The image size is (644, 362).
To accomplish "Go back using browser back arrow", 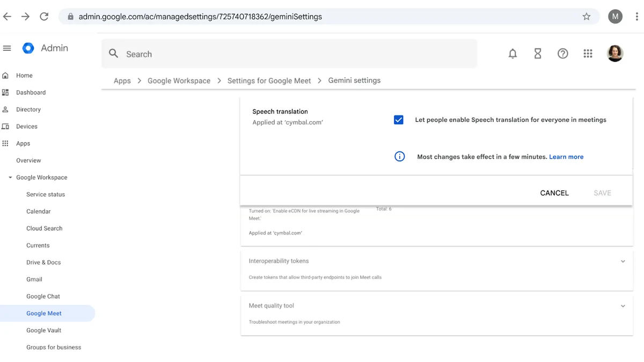I will coord(7,17).
